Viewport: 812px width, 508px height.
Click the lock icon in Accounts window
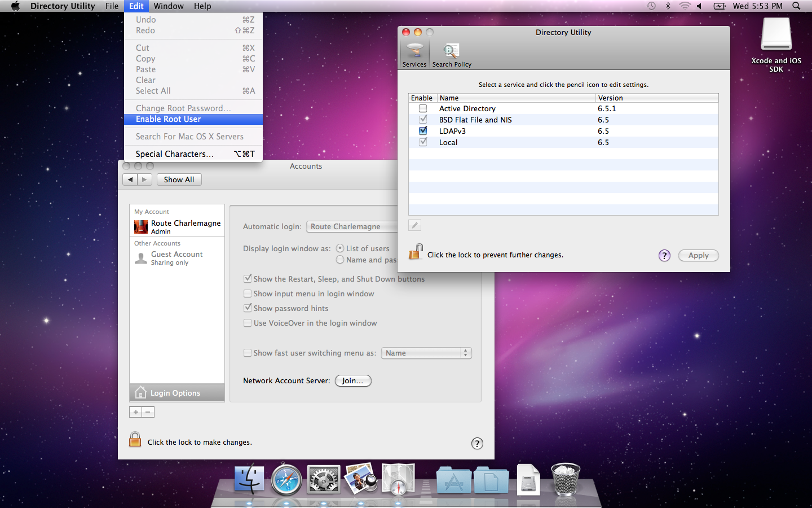135,439
